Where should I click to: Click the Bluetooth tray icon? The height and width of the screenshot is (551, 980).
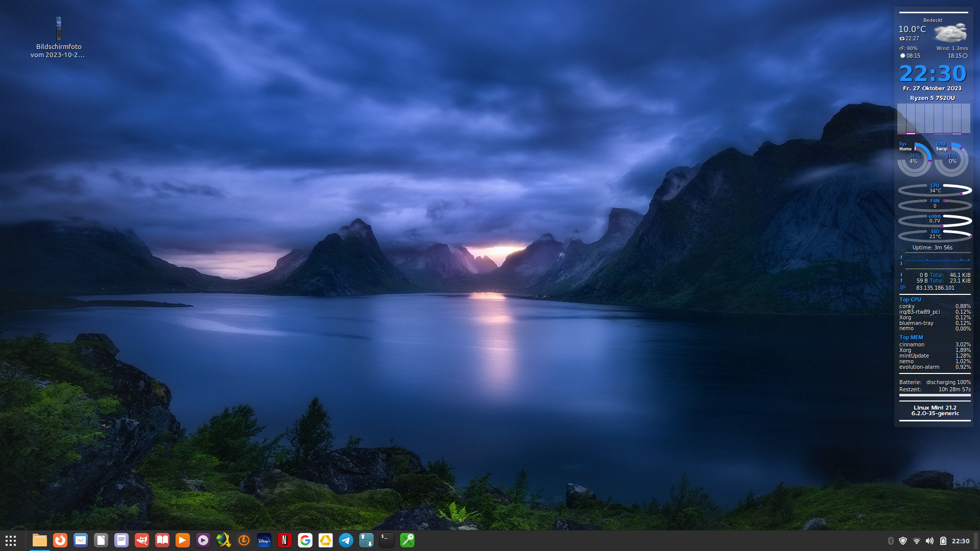pos(891,541)
